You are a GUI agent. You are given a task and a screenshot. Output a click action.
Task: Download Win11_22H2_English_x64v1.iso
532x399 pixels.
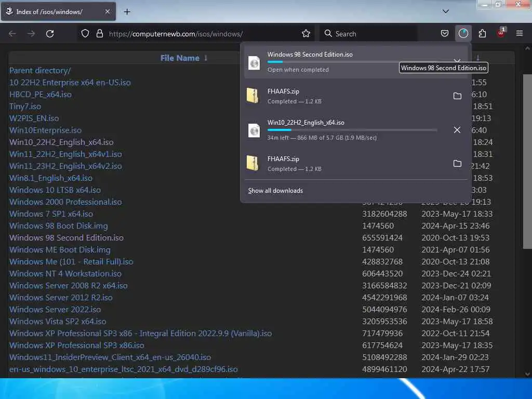click(x=65, y=154)
